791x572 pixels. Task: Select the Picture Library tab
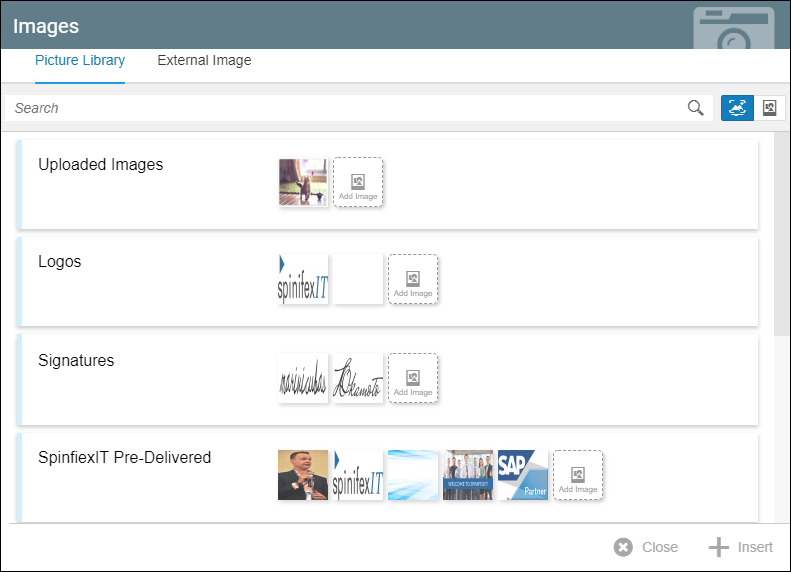tap(80, 61)
